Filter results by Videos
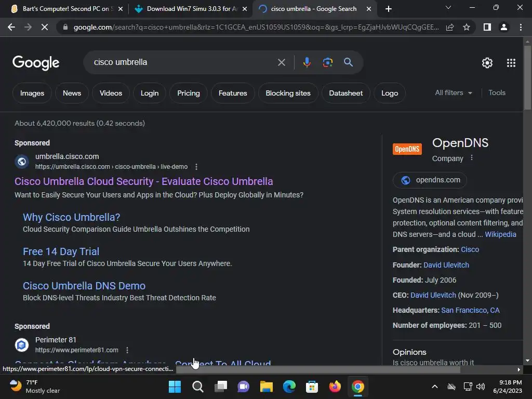The image size is (532, 399). 111,93
